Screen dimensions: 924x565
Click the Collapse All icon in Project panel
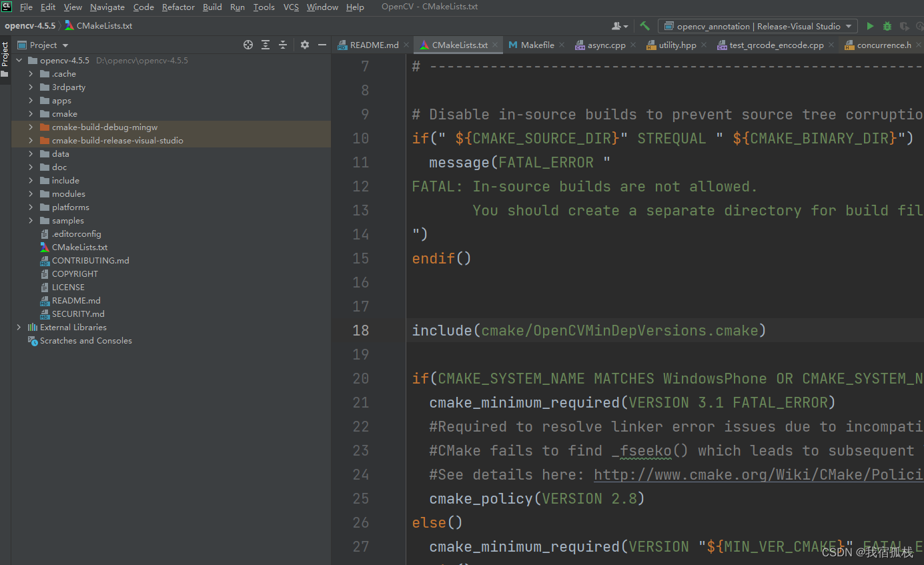coord(283,45)
